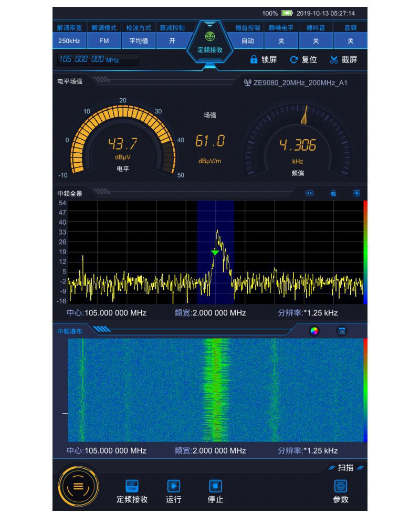Reset the view with 复位
The width and height of the screenshot is (420, 525).
pyautogui.click(x=303, y=60)
